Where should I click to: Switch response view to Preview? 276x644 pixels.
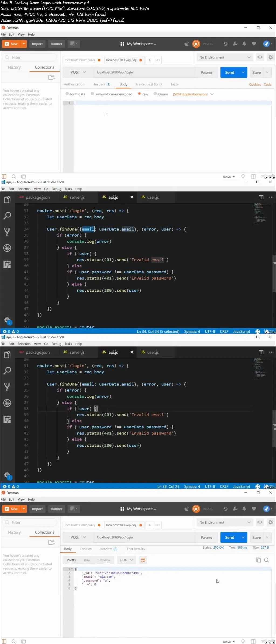pos(104,560)
